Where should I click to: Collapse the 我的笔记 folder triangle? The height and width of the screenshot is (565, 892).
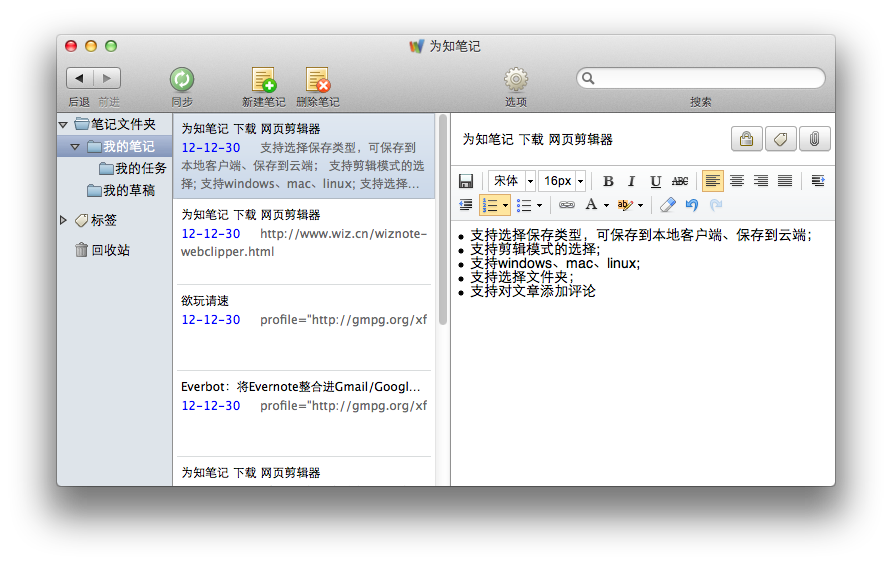click(75, 147)
